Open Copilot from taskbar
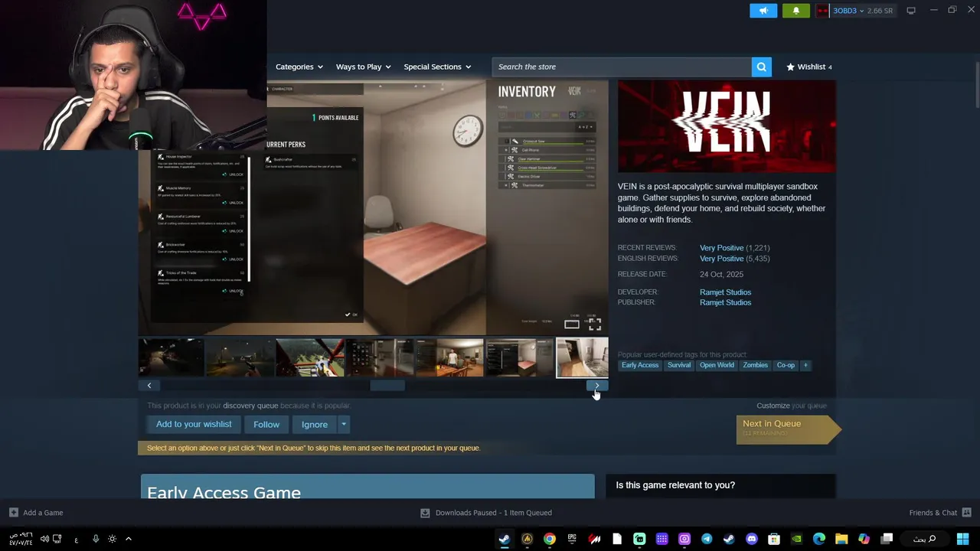Image resolution: width=980 pixels, height=551 pixels. (864, 539)
